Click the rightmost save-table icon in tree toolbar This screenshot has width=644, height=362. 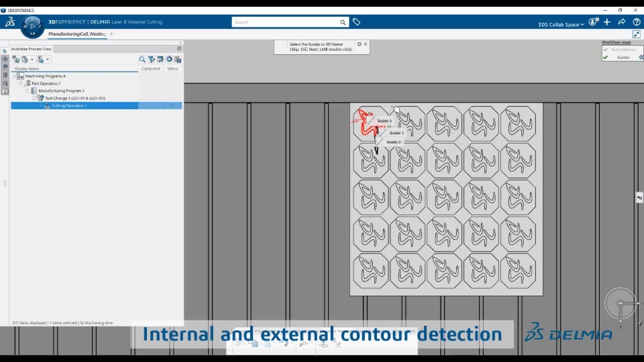[x=178, y=60]
